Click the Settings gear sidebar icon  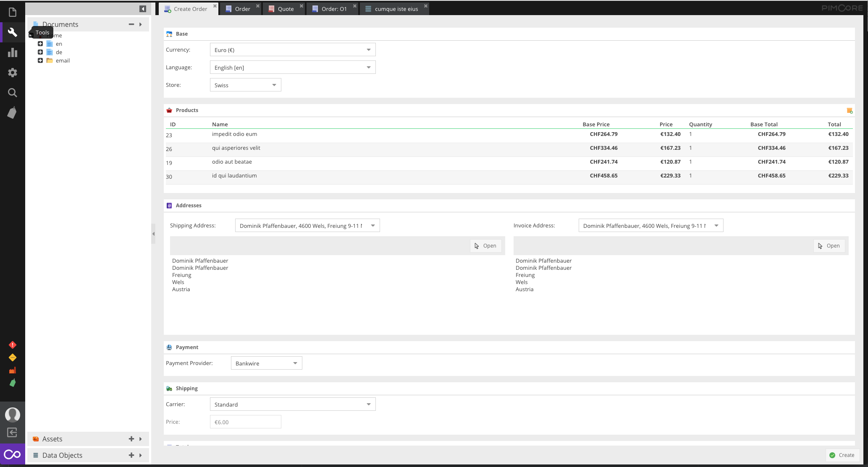coord(12,73)
